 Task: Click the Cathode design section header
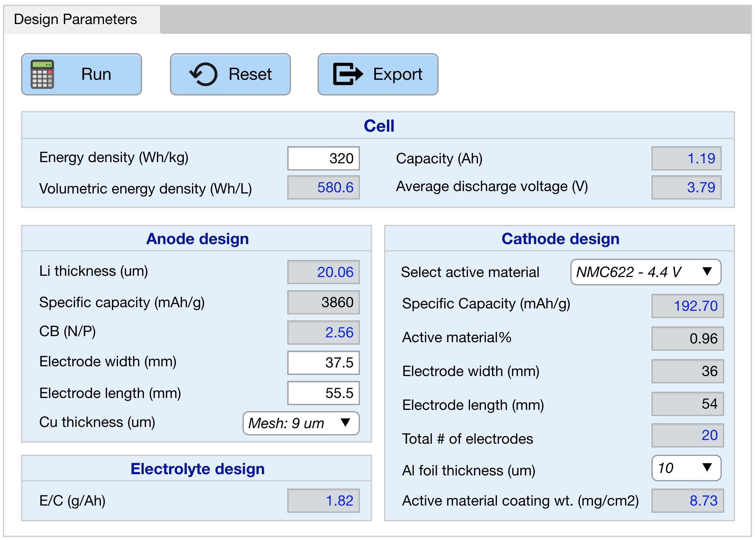coord(560,239)
